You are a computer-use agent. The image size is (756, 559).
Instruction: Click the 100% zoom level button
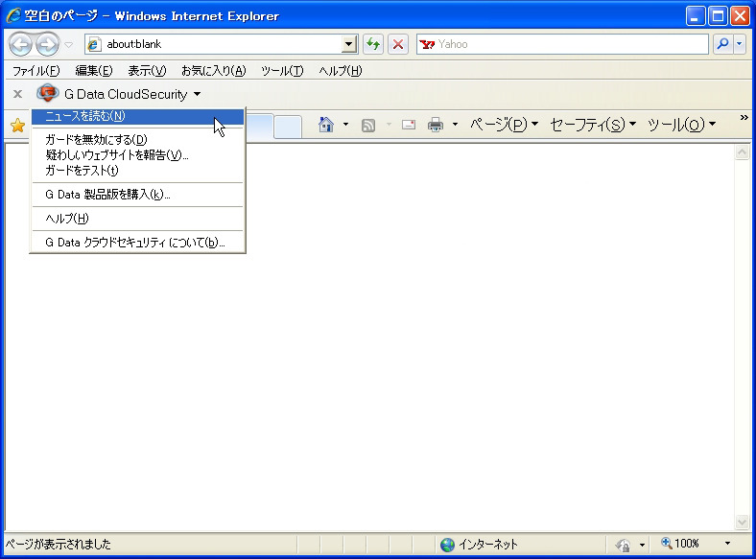click(680, 544)
